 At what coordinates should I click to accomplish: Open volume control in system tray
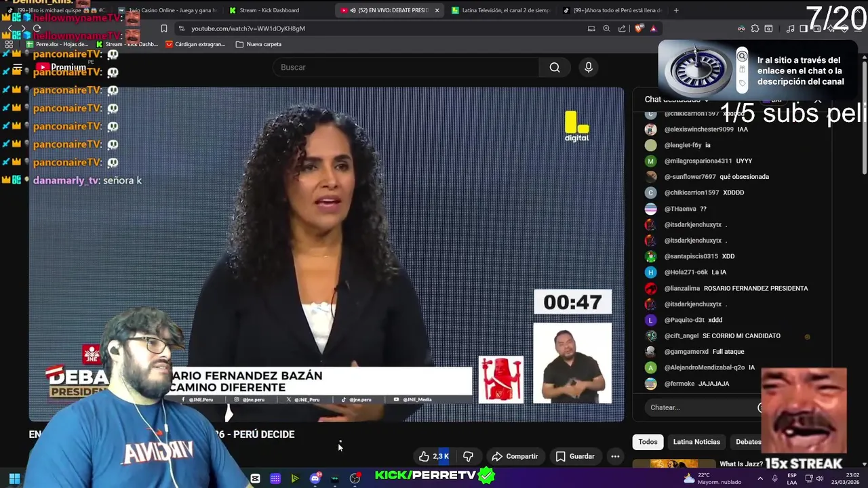[820, 479]
